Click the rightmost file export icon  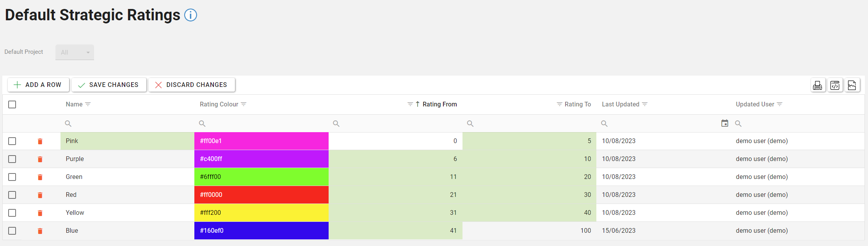pos(852,85)
